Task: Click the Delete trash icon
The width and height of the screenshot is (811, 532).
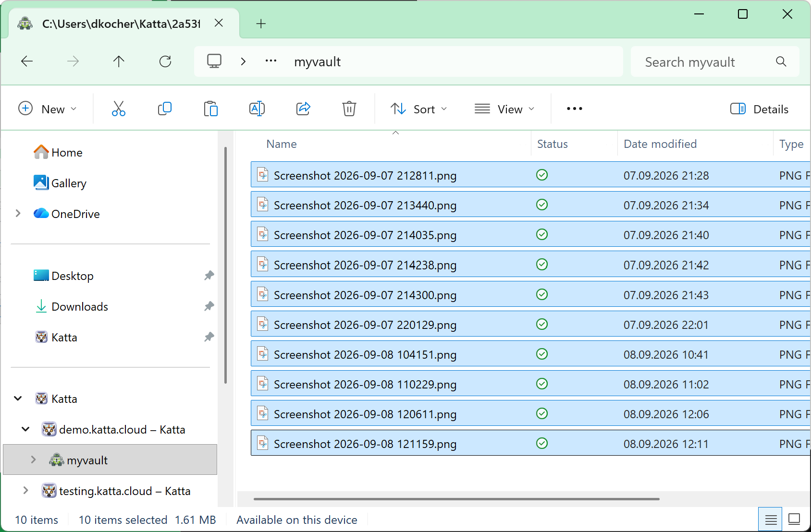Action: click(349, 109)
